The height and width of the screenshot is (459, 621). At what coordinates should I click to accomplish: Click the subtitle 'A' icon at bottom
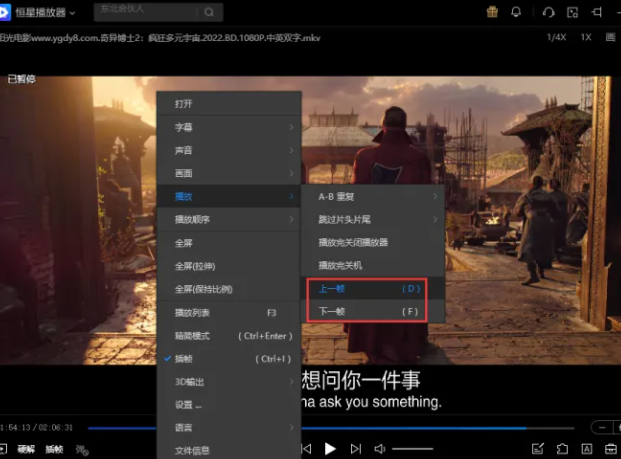coord(587,449)
